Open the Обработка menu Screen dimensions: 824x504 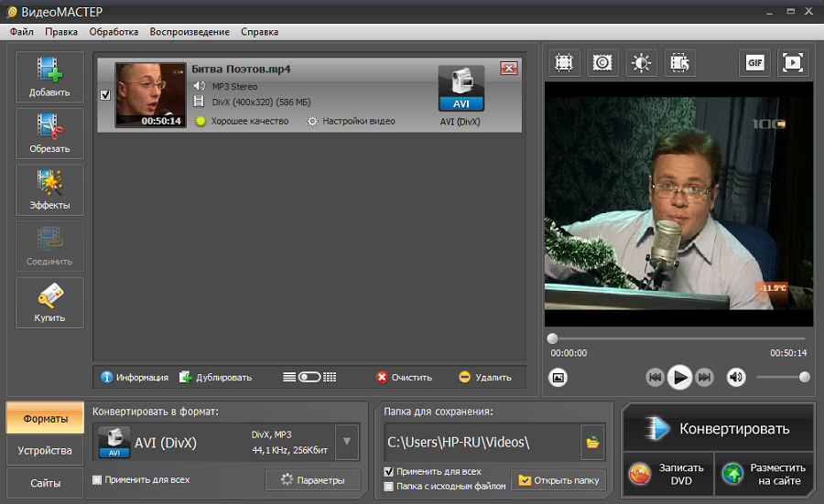click(x=114, y=31)
